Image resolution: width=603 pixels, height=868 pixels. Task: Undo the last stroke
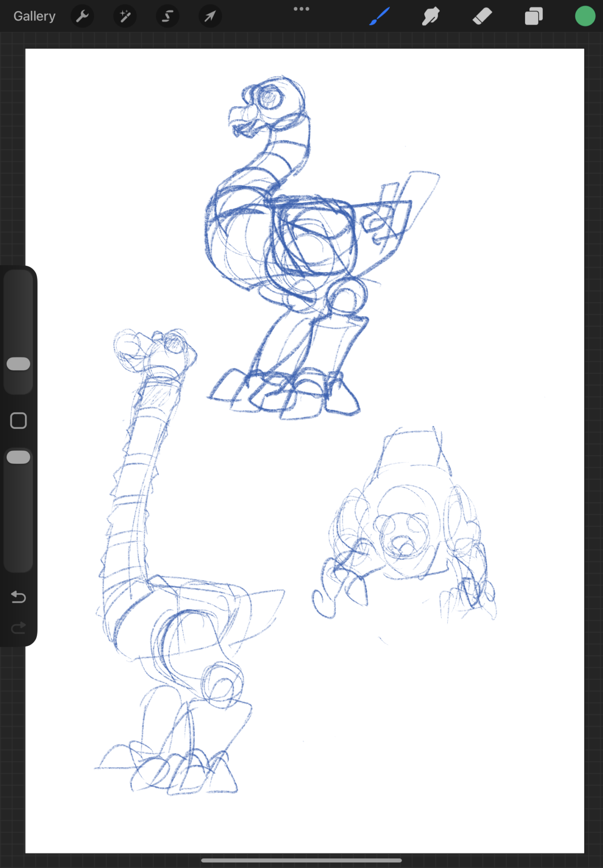18,597
